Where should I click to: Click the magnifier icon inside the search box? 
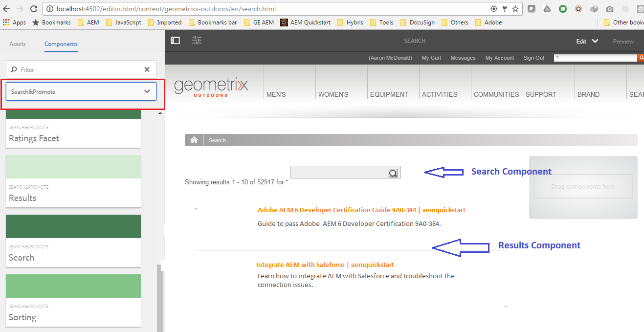pos(393,172)
